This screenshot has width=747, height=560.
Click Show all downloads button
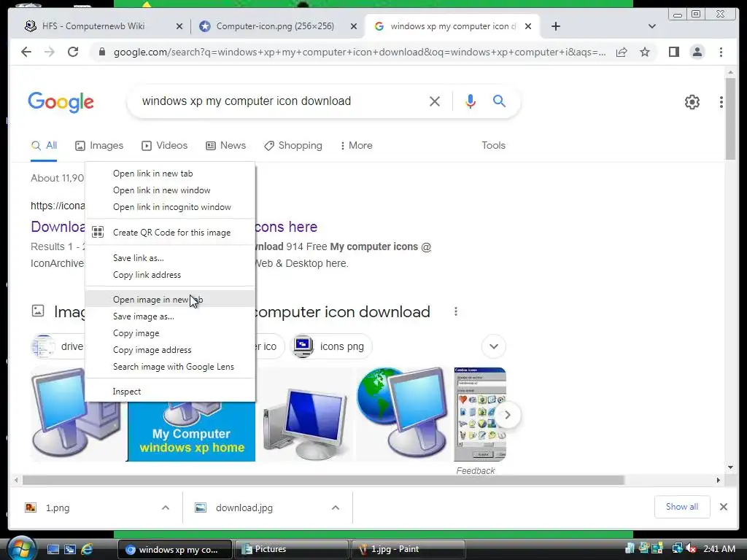[x=682, y=507]
